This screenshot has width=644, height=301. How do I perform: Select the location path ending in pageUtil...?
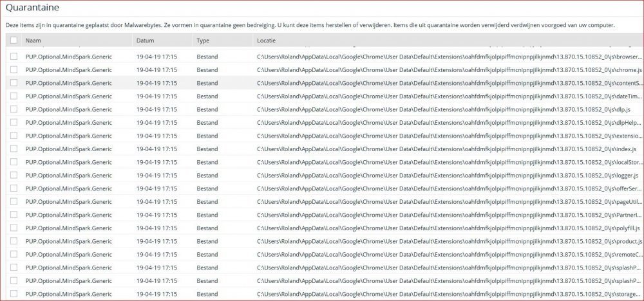click(x=450, y=202)
